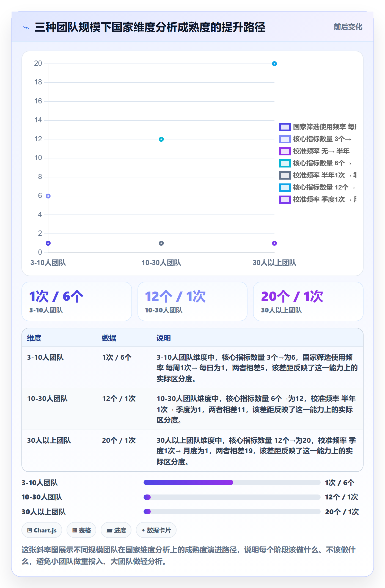The height and width of the screenshot is (588, 385).
Task: Open the 12个 / 1次 stat card
Action: [x=193, y=301]
